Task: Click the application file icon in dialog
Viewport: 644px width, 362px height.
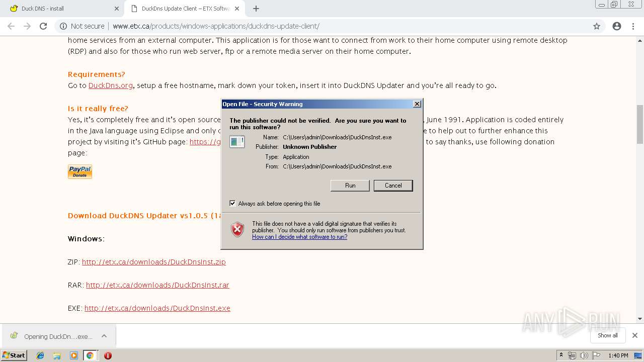Action: pyautogui.click(x=237, y=142)
